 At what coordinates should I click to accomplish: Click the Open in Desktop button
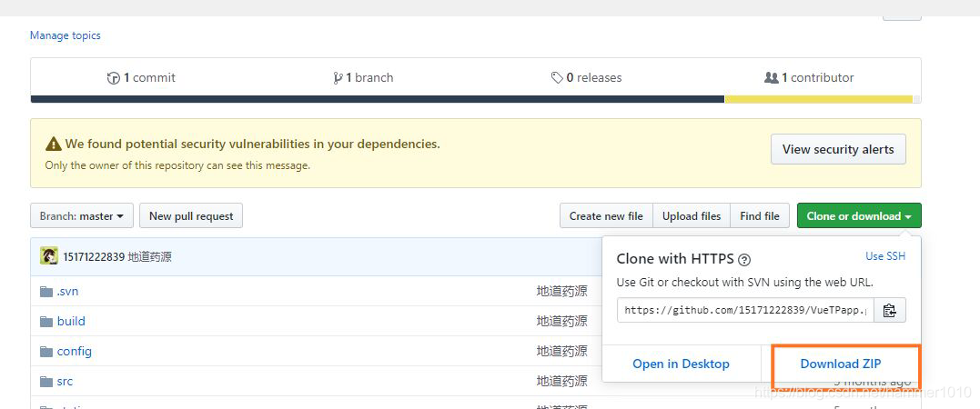(681, 364)
